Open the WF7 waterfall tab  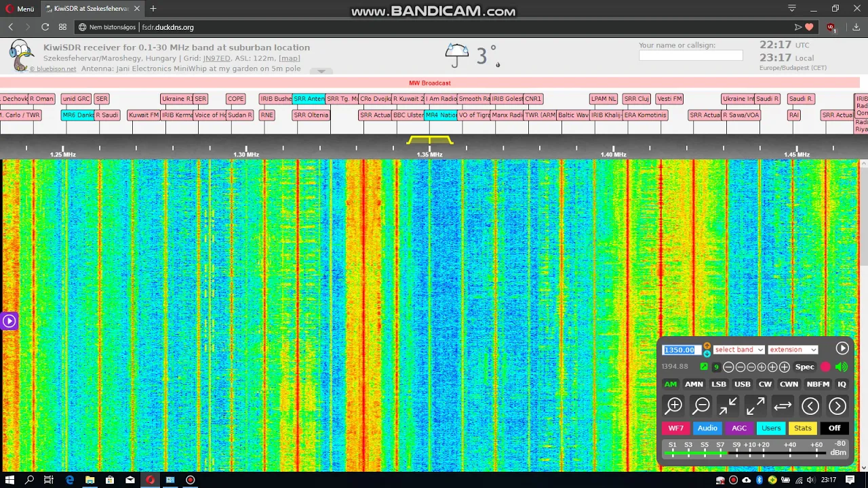pyautogui.click(x=676, y=428)
